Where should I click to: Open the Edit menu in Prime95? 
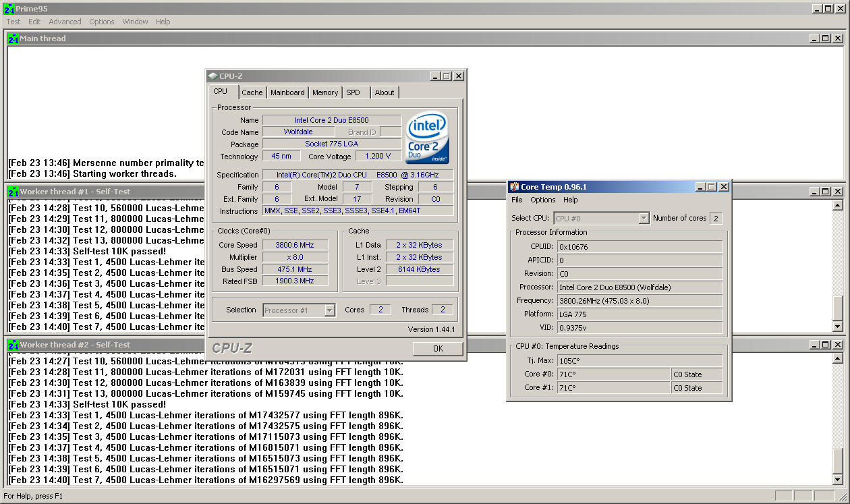pyautogui.click(x=34, y=22)
